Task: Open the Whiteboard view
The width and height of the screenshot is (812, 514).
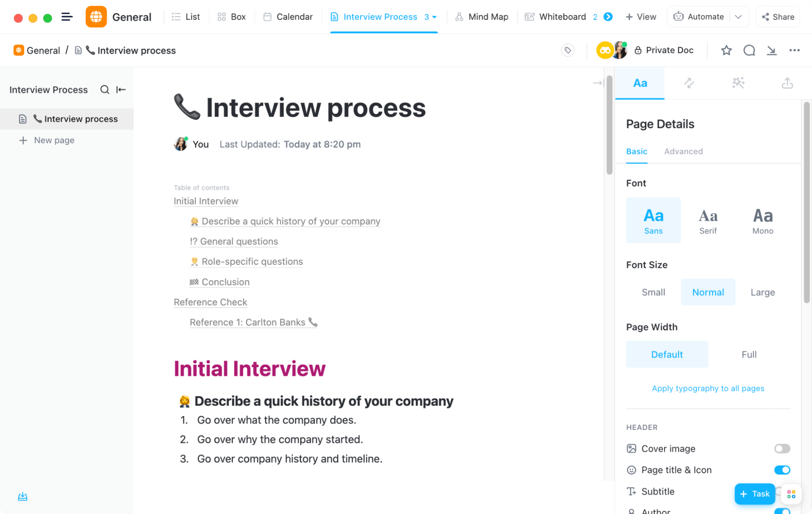Action: coord(562,17)
